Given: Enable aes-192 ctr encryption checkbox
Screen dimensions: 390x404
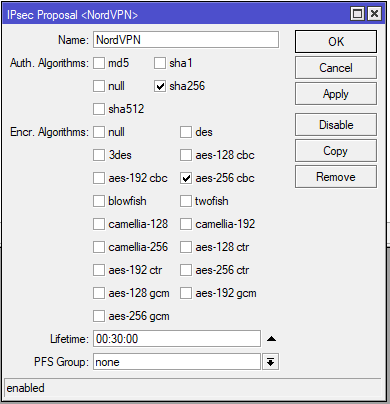Looking at the screenshot, I should pos(99,270).
